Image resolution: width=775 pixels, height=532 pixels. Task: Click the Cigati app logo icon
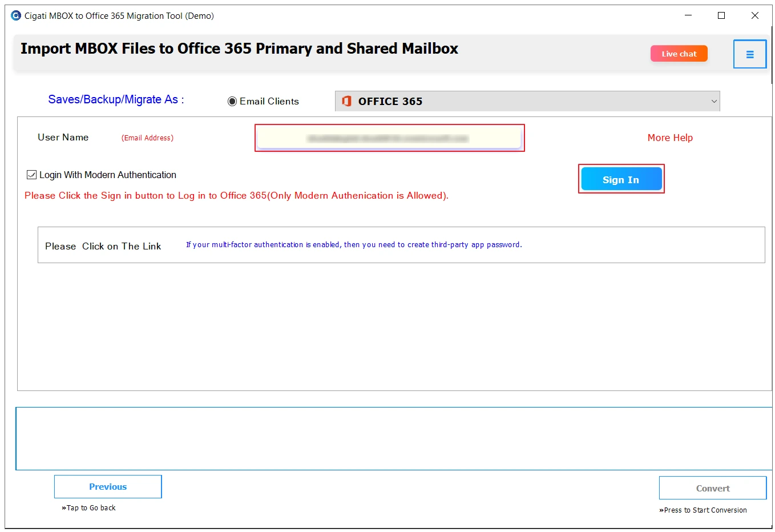pyautogui.click(x=16, y=15)
